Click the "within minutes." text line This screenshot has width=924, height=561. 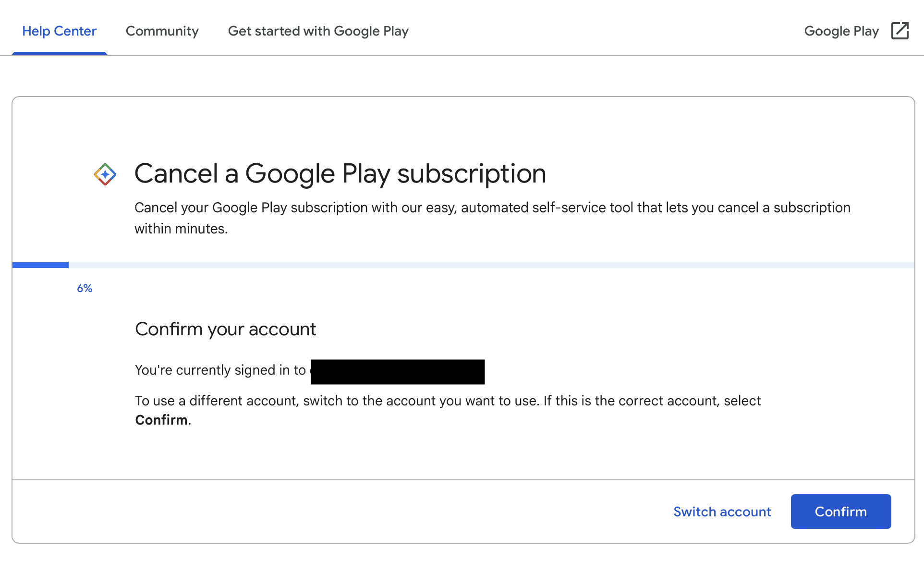point(181,229)
